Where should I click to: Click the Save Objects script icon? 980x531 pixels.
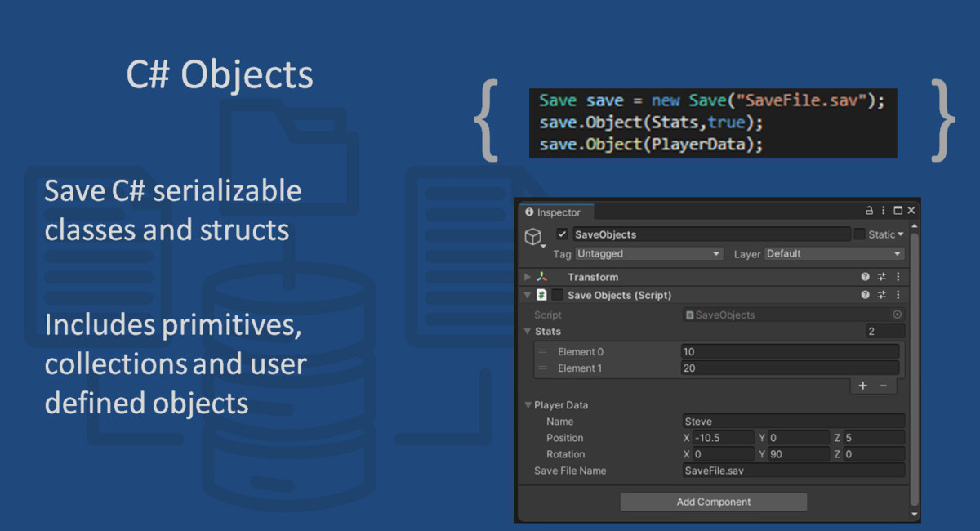[x=543, y=295]
